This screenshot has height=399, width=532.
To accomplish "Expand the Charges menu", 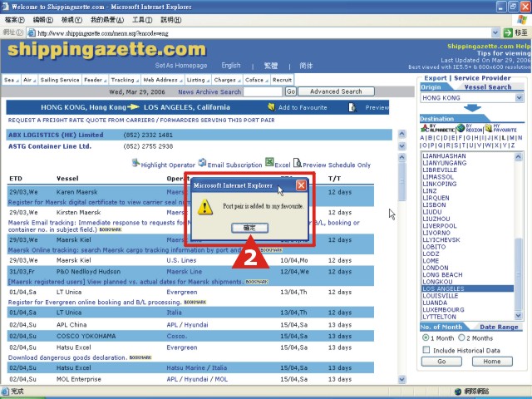I will pyautogui.click(x=227, y=80).
